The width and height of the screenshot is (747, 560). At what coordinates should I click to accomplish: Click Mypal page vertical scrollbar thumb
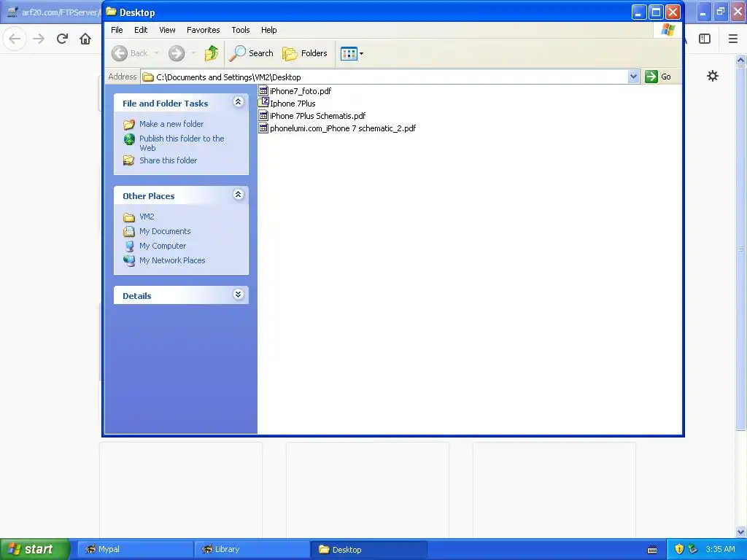[x=741, y=248]
